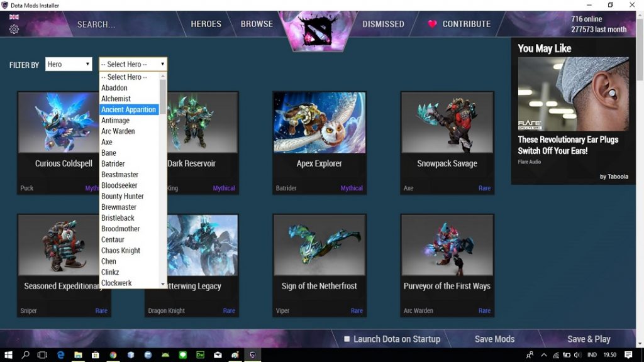The image size is (644, 362).
Task: Open the People tray icon
Action: click(530, 355)
